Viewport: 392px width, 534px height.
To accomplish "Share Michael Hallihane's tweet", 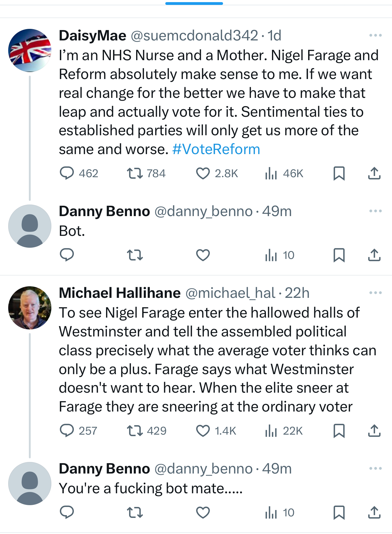I will pyautogui.click(x=374, y=431).
